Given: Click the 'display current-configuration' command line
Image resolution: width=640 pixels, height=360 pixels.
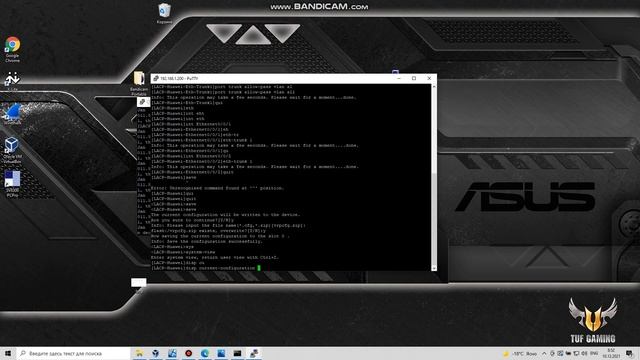Looking at the screenshot, I should coord(203,268).
